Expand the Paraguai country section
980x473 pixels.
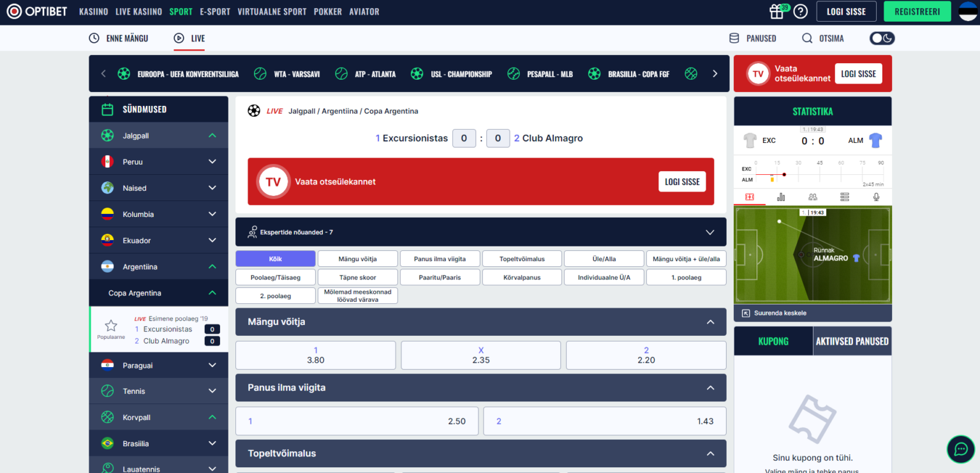pos(212,365)
